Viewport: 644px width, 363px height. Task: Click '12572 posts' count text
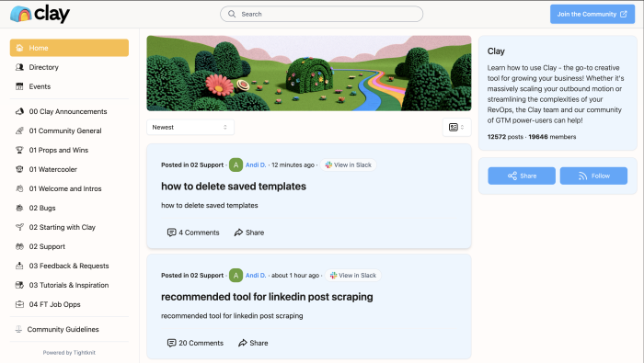505,137
